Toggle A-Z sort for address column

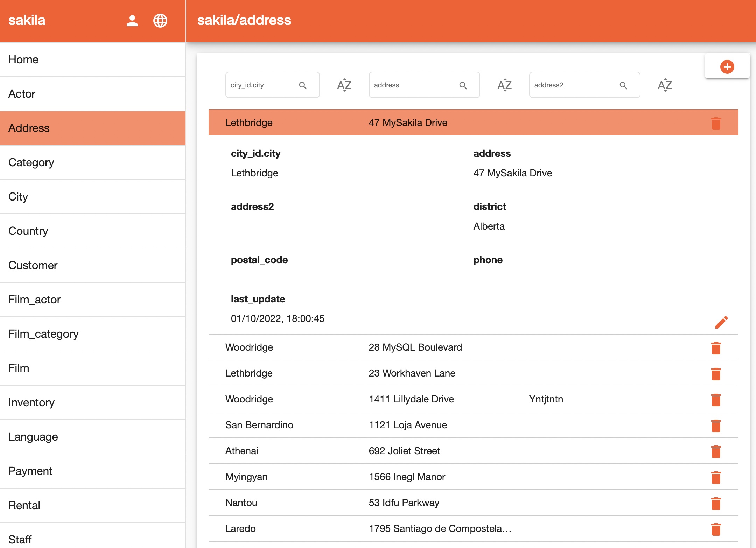click(504, 85)
